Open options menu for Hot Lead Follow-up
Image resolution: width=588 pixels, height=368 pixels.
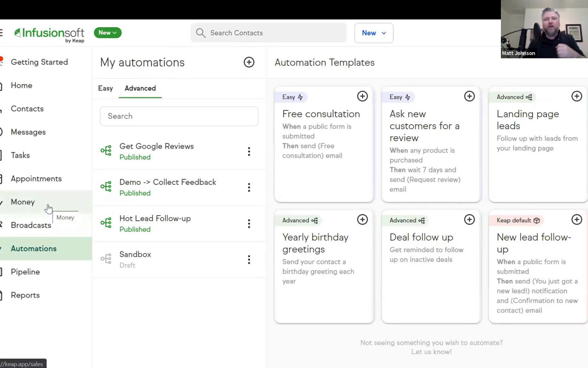(249, 224)
